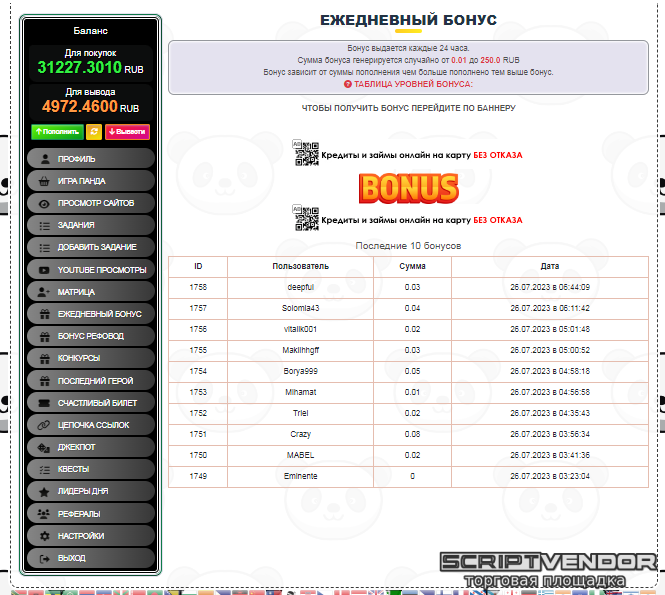The width and height of the screenshot is (665, 595).
Task: Click the basket icon for Игра Панда
Action: 44,181
